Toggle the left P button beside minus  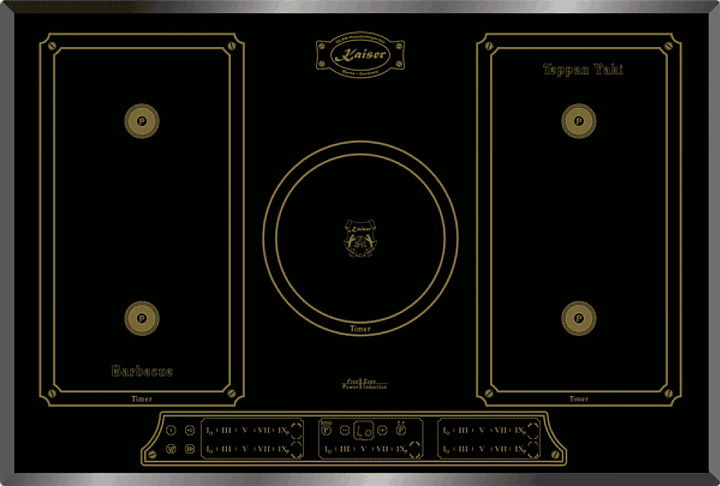pyautogui.click(x=326, y=431)
